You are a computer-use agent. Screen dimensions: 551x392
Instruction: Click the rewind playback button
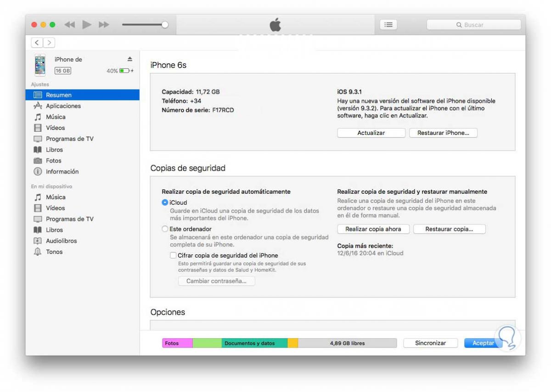coord(69,25)
